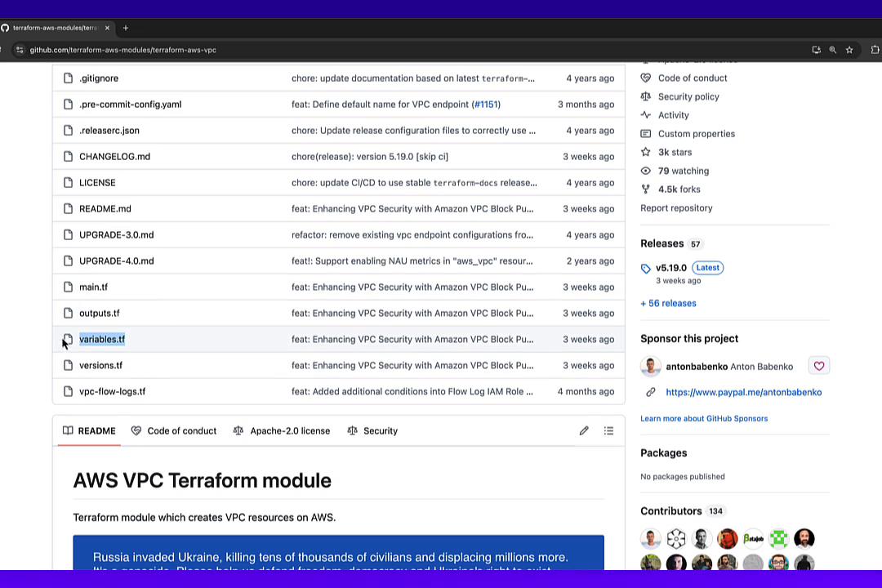Select the terraform-aws-modules browser tab
Viewport: 882px width, 588px height.
56,28
